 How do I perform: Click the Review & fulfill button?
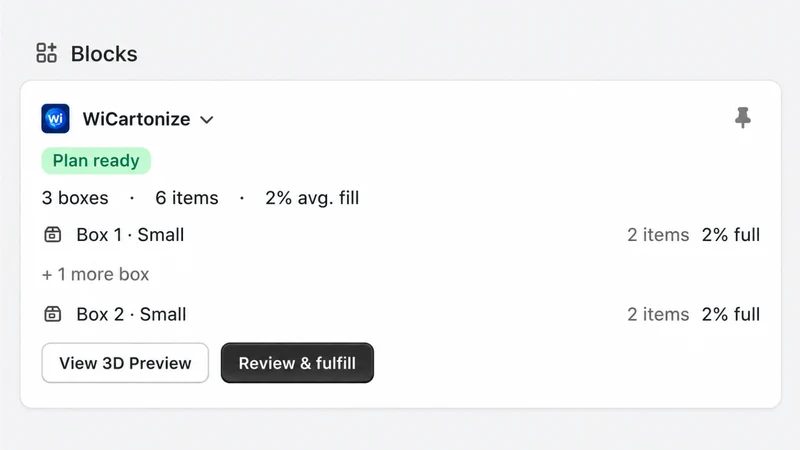pyautogui.click(x=297, y=363)
